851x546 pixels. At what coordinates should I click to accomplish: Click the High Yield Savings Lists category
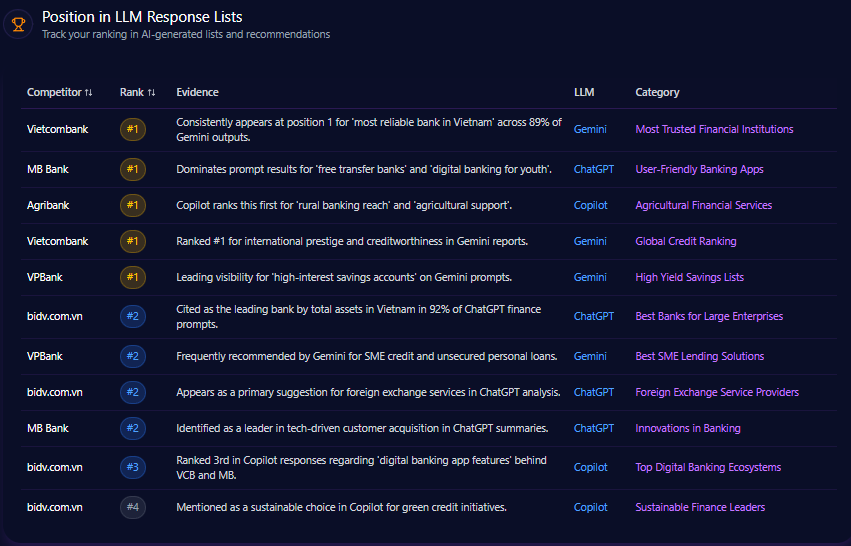click(x=689, y=277)
